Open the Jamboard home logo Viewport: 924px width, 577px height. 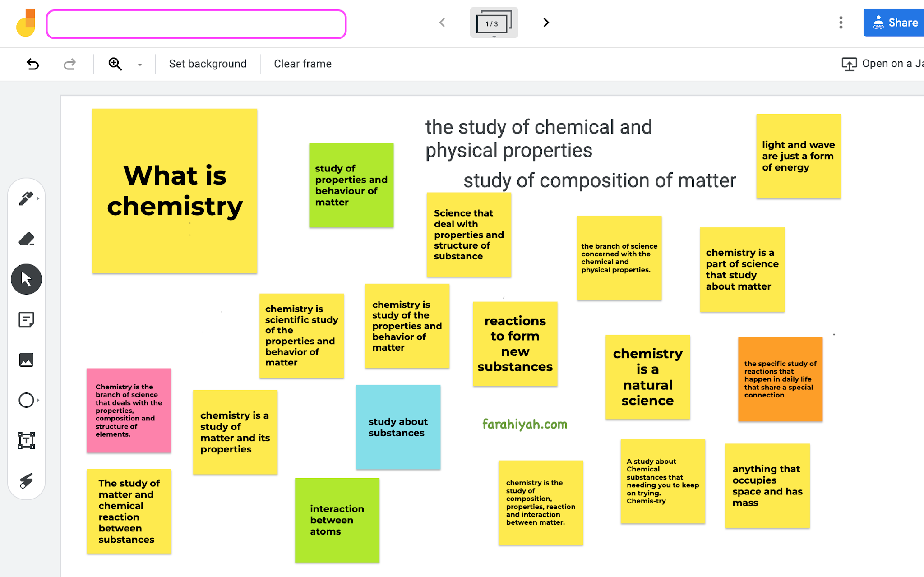[x=26, y=23]
